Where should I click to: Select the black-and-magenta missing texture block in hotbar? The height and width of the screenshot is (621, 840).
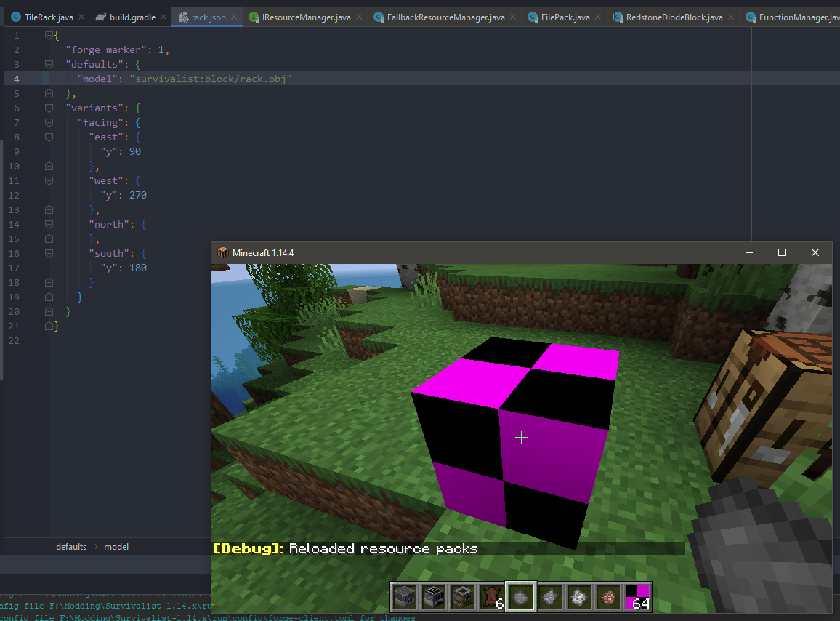[x=637, y=596]
